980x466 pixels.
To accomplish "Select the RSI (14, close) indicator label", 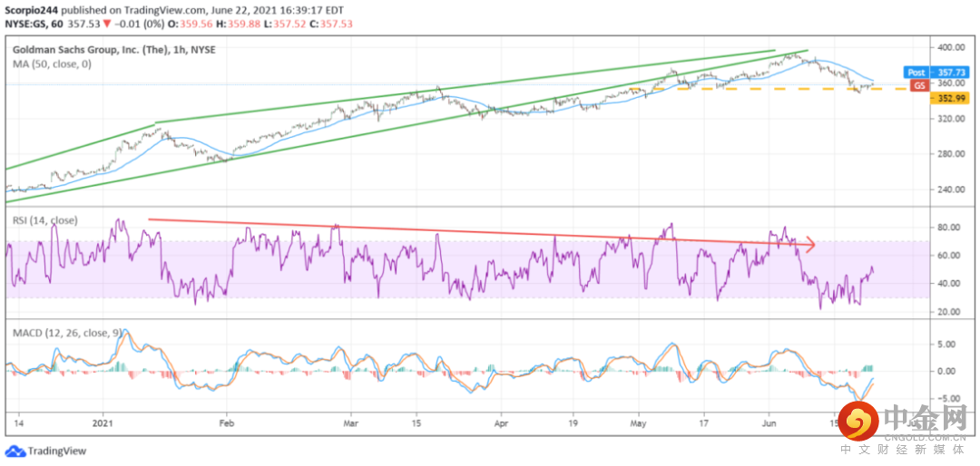I will [x=44, y=220].
